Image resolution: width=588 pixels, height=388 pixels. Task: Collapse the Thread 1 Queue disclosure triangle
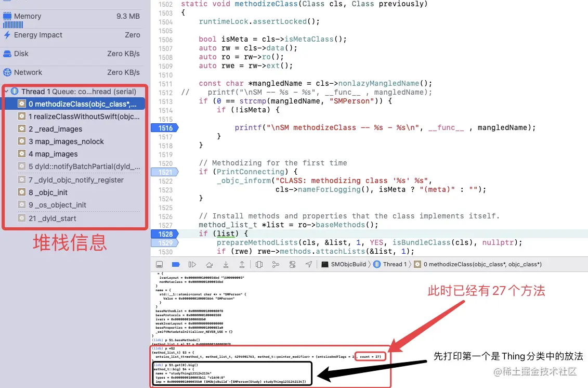6,91
